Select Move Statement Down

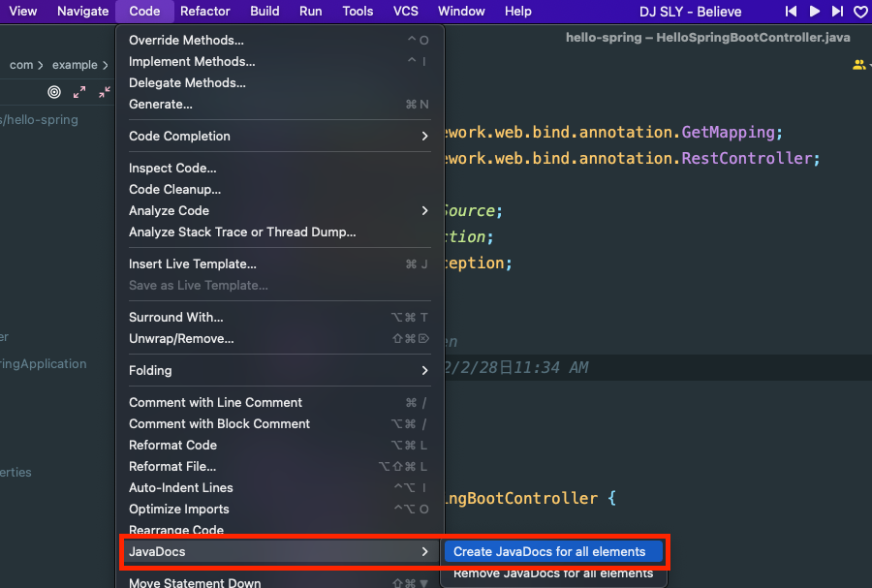[x=280, y=581]
